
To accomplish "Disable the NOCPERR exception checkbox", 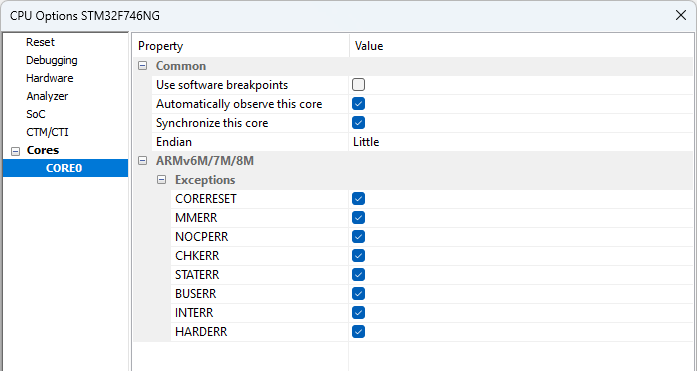I will pyautogui.click(x=358, y=237).
